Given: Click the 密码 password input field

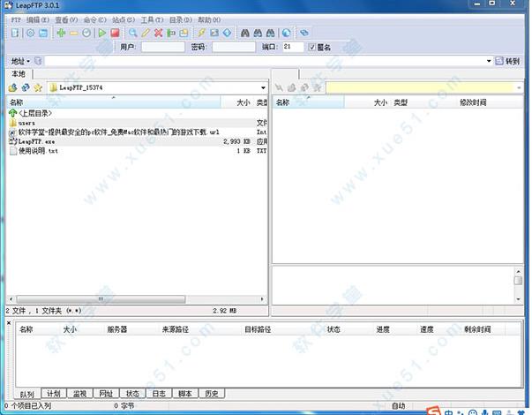Looking at the screenshot, I should pyautogui.click(x=234, y=47).
